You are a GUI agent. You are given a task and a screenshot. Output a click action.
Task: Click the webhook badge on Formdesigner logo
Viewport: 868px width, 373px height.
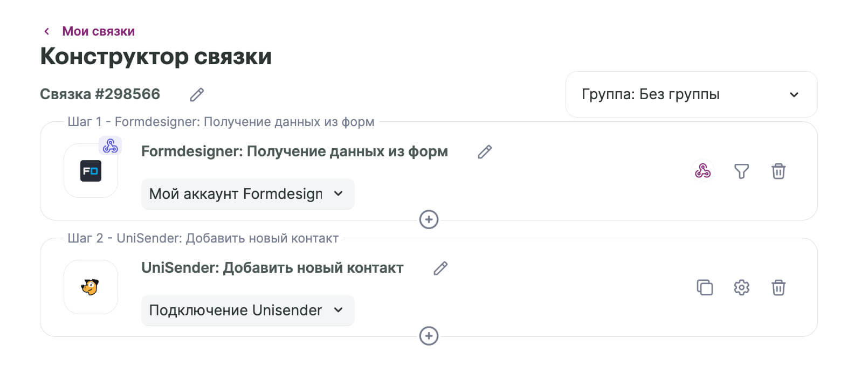point(111,146)
